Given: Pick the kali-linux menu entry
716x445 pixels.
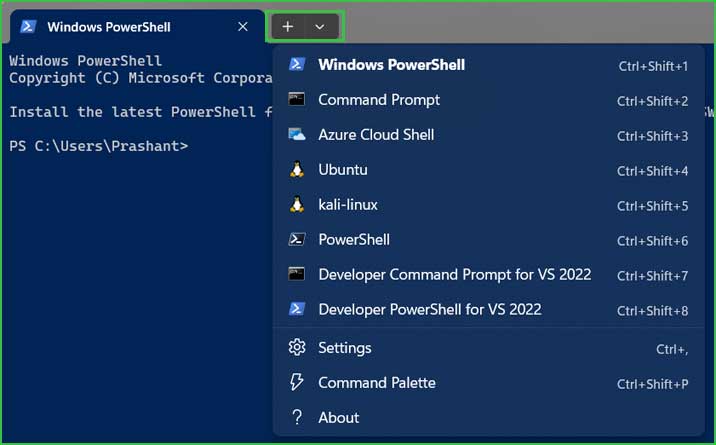Looking at the screenshot, I should (x=489, y=204).
